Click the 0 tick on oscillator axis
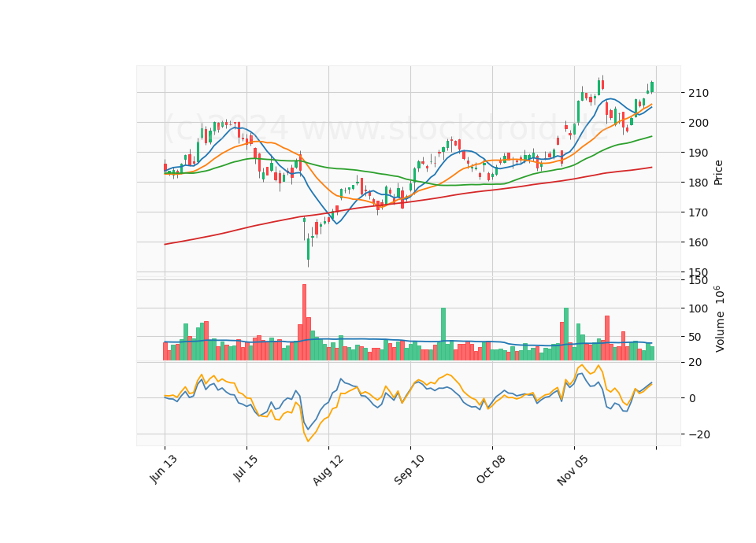This screenshot has height=543, width=756. click(692, 398)
